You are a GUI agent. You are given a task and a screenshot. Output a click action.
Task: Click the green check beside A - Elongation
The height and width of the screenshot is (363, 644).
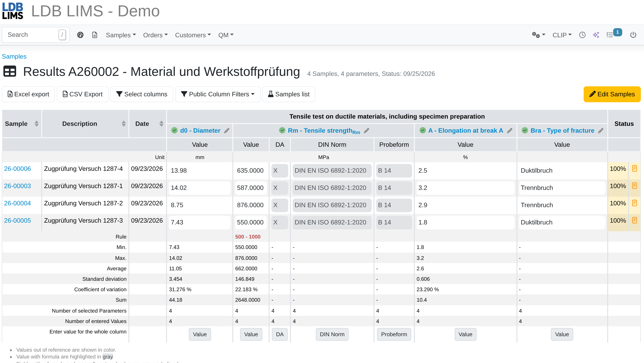(x=423, y=130)
